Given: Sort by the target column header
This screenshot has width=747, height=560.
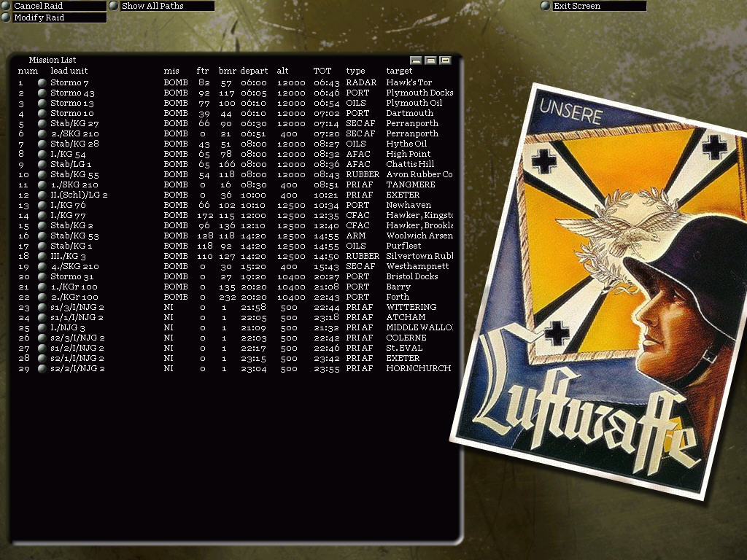Looking at the screenshot, I should tap(399, 71).
